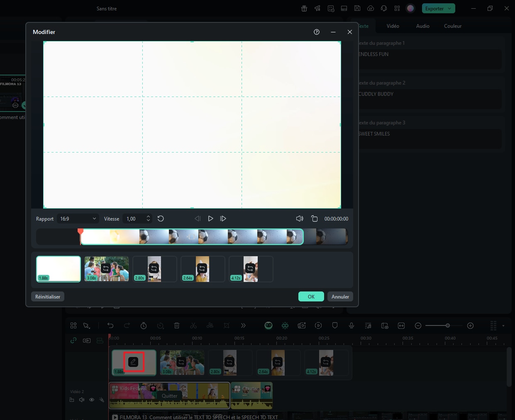Screen dimensions: 515x420
Task: Edit the ENDLESS FUN paragraph text
Action: coord(430,59)
